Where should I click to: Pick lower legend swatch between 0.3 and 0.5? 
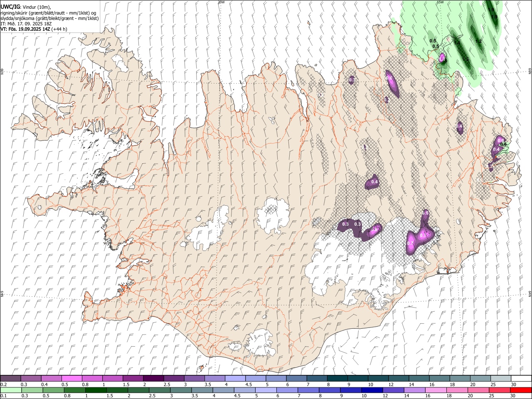tap(32, 390)
